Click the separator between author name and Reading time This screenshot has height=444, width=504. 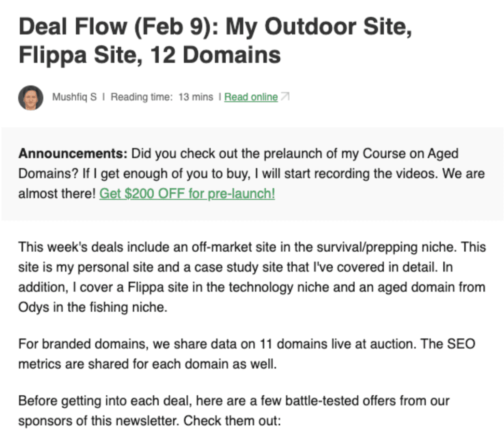104,97
